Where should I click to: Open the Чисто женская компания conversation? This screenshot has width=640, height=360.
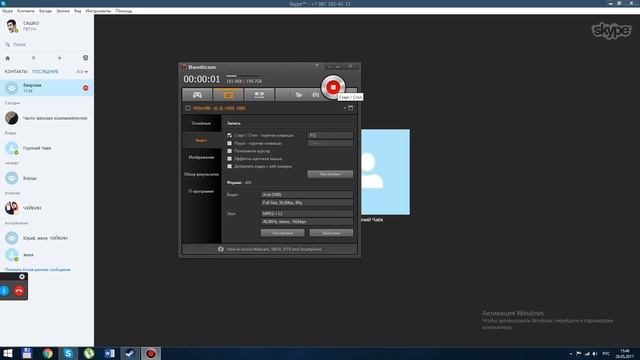(47, 118)
